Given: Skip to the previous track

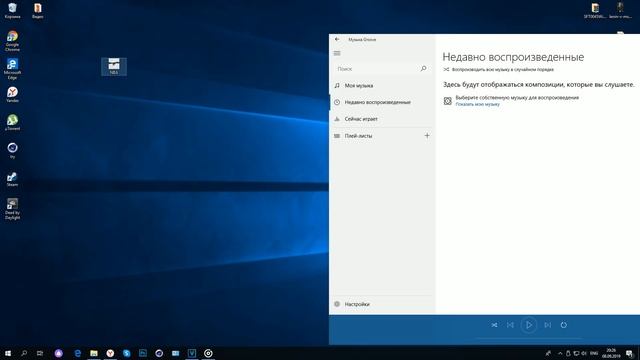Looking at the screenshot, I should point(510,325).
